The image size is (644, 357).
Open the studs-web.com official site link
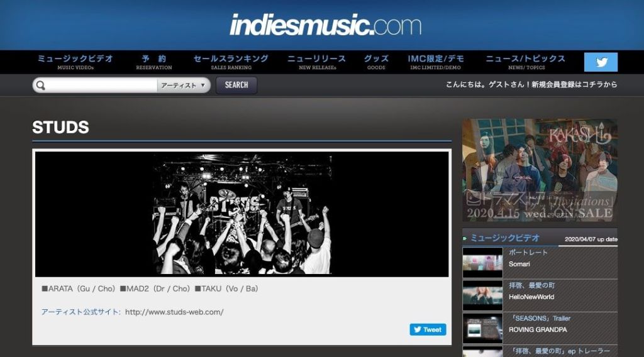[174, 312]
